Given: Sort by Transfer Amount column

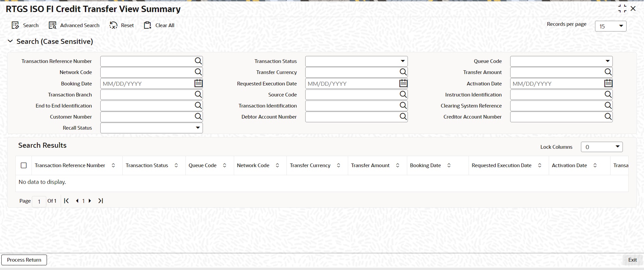Looking at the screenshot, I should tap(397, 165).
